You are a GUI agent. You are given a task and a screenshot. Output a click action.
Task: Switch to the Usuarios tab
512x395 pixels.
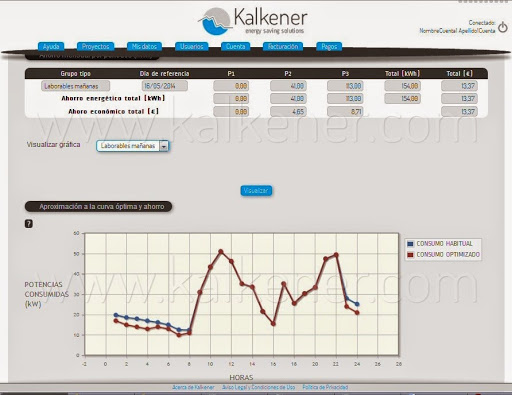click(x=192, y=46)
